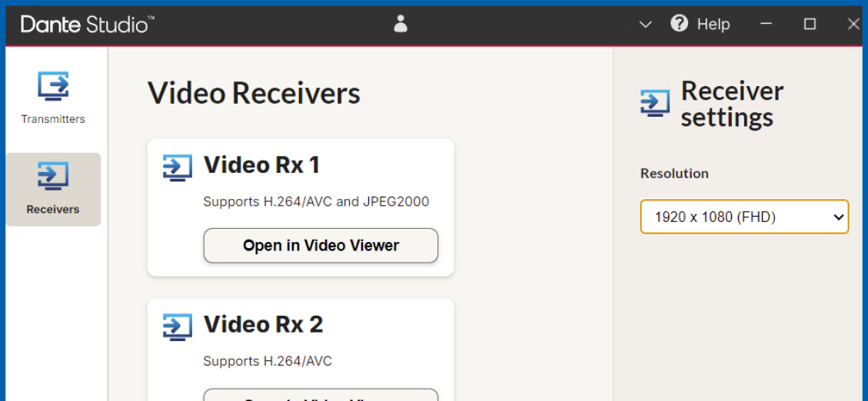This screenshot has height=401, width=868.
Task: Open Video Rx 2 in Video Viewer
Action: point(321,395)
